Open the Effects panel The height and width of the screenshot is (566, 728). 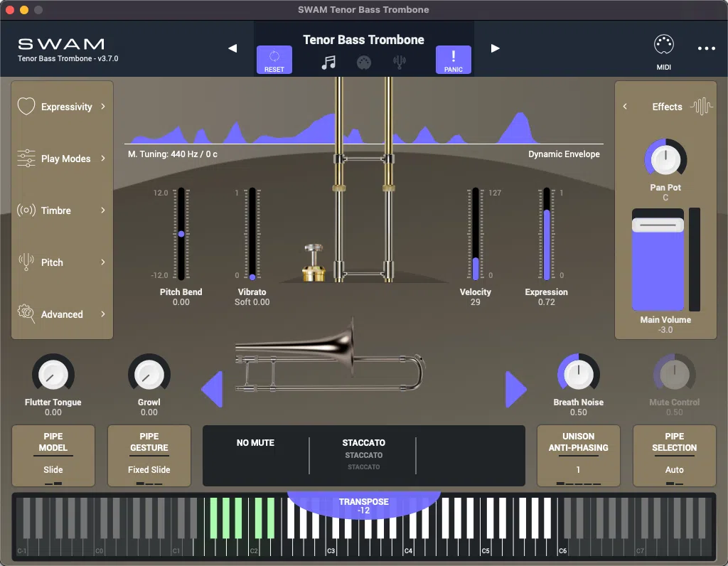pos(665,106)
